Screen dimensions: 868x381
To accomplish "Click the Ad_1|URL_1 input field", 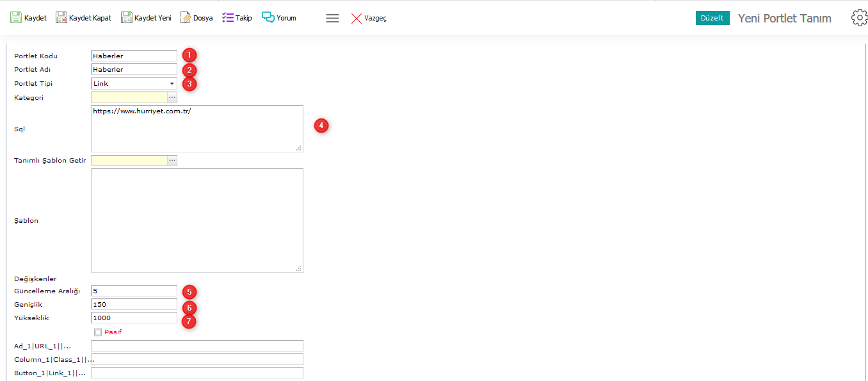I will pyautogui.click(x=197, y=346).
